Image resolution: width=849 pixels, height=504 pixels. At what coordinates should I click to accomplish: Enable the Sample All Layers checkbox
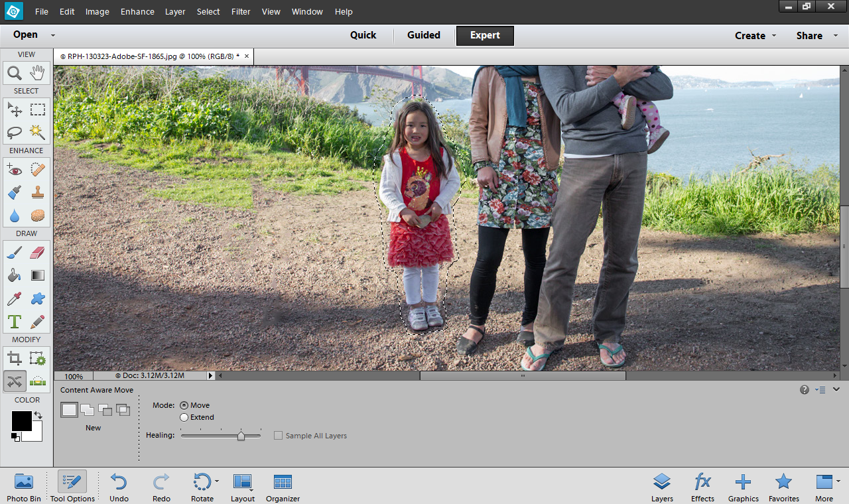[279, 436]
